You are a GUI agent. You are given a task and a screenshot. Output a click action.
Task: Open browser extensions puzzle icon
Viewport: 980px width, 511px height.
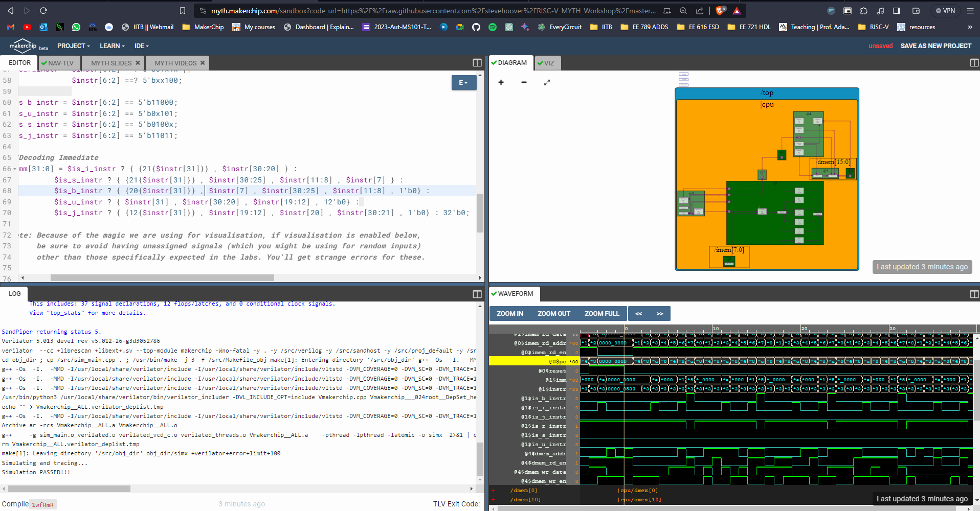[864, 10]
